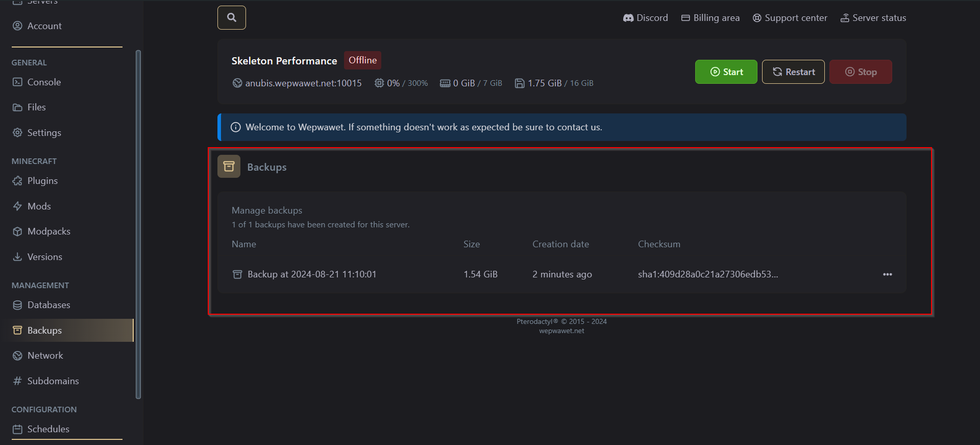Click the Modpacks cube icon
Image resolution: width=980 pixels, height=445 pixels.
[17, 231]
